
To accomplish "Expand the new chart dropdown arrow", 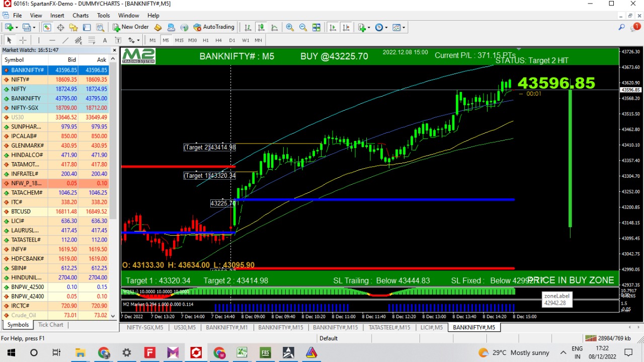I will point(16,27).
